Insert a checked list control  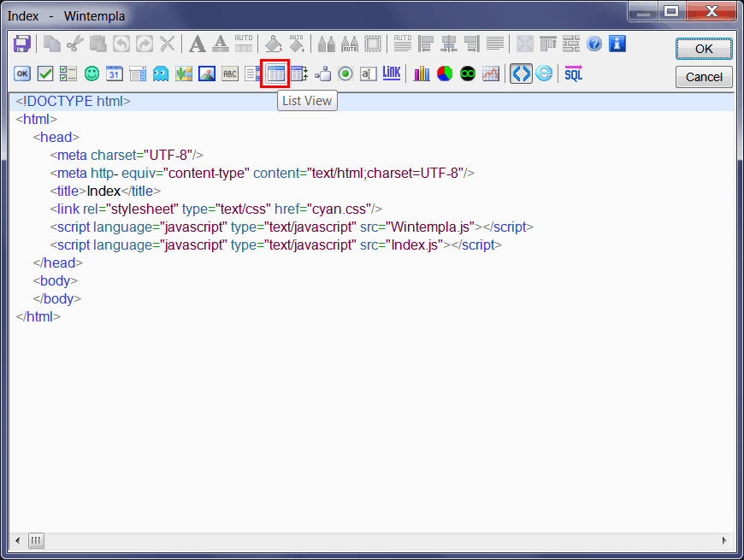point(68,74)
